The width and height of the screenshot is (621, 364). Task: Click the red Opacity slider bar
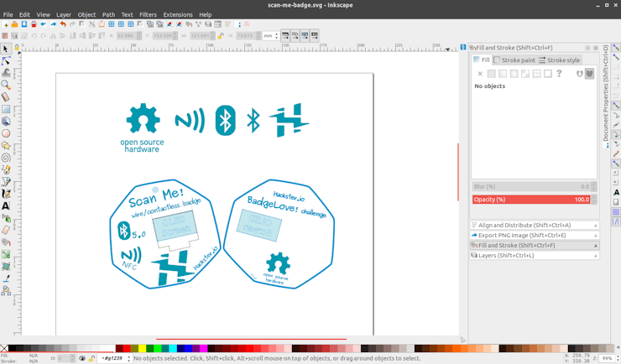point(531,200)
